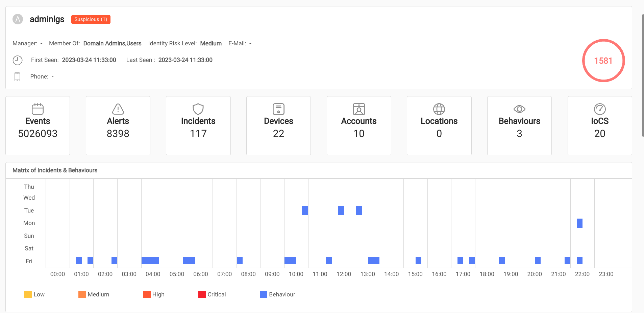
Task: Click the Identity Risk Level Medium value
Action: pyautogui.click(x=211, y=43)
